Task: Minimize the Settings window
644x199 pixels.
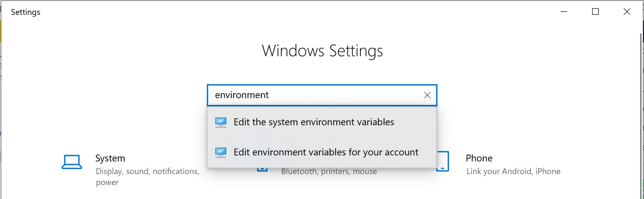Action: click(564, 12)
